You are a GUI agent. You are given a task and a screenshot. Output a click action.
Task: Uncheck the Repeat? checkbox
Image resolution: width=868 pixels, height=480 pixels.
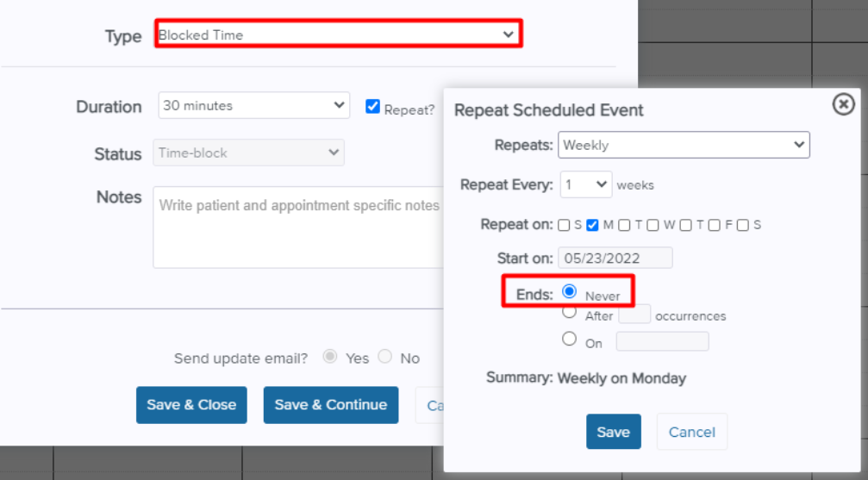pyautogui.click(x=372, y=106)
